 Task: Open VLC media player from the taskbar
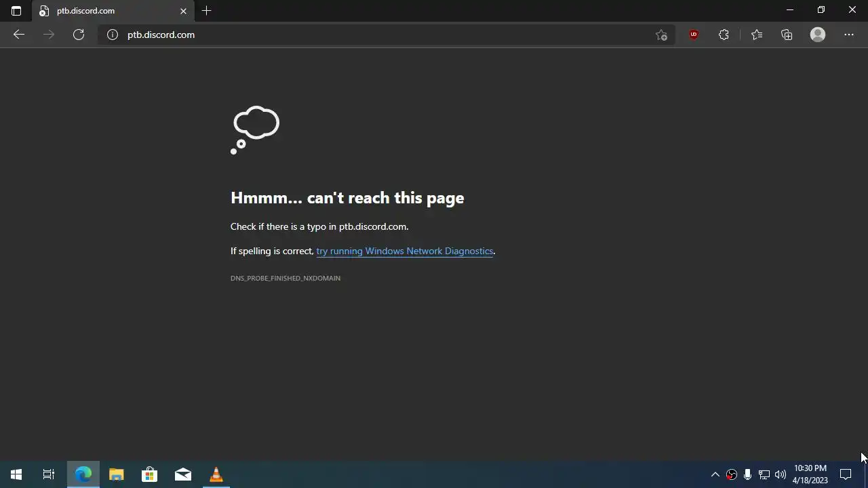coord(216,474)
